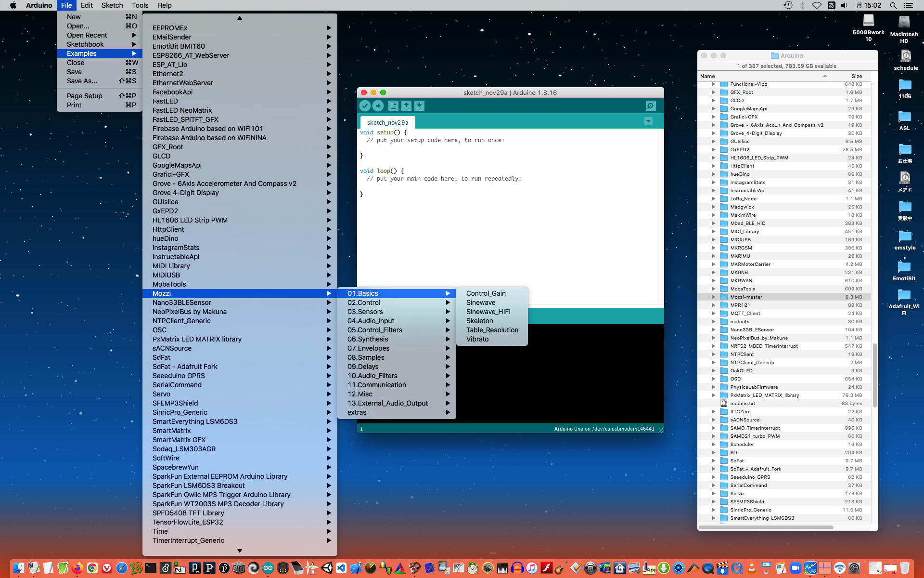Open the Wi-Fi status icon in menu bar
This screenshot has width=924, height=578.
[817, 5]
